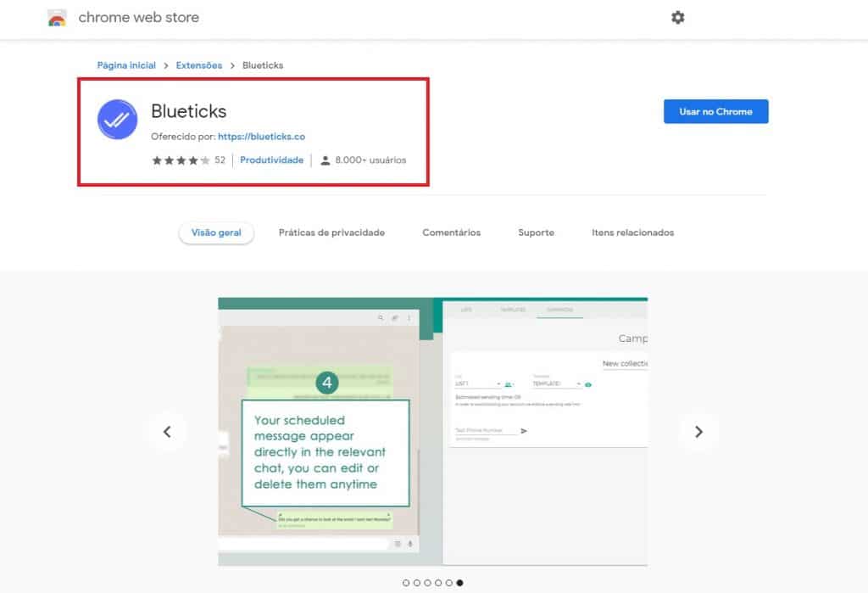Open the Comentários tab
Image resolution: width=868 pixels, height=593 pixels.
pyautogui.click(x=451, y=232)
